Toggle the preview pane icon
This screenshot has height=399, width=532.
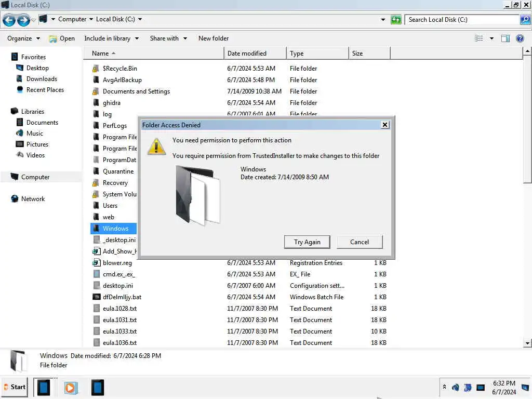[505, 38]
